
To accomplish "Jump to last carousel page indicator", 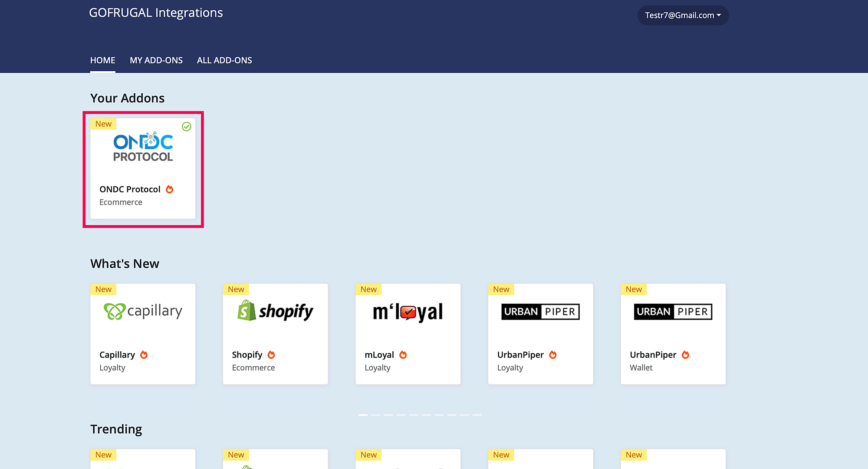I will pyautogui.click(x=477, y=415).
